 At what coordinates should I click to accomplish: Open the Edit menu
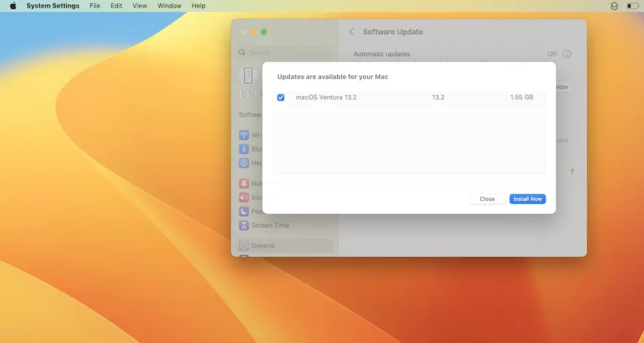point(116,5)
